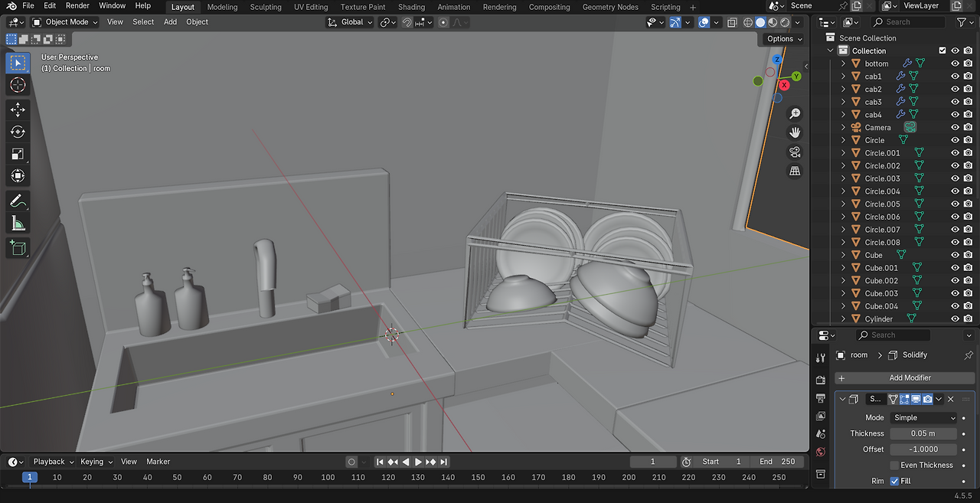Click the Thickness value field

pos(923,433)
